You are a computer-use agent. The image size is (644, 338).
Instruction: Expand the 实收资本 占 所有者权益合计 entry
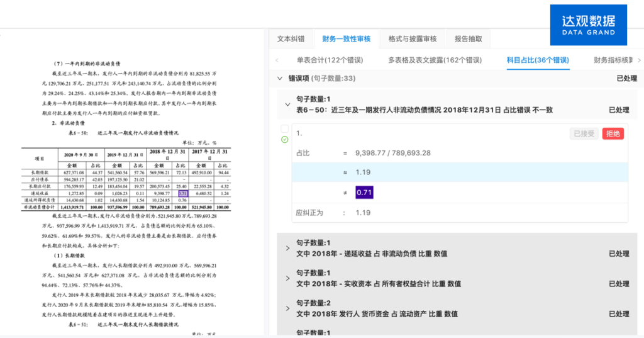pos(288,278)
